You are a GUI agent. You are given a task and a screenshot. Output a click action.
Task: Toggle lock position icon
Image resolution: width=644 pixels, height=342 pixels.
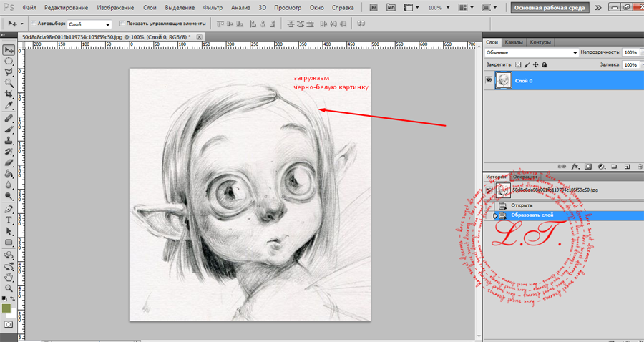tap(535, 65)
